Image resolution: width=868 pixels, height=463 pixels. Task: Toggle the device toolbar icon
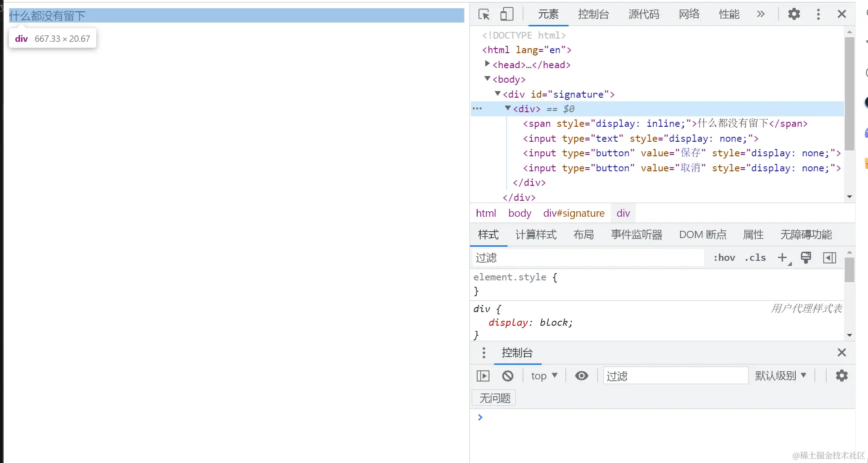click(507, 14)
